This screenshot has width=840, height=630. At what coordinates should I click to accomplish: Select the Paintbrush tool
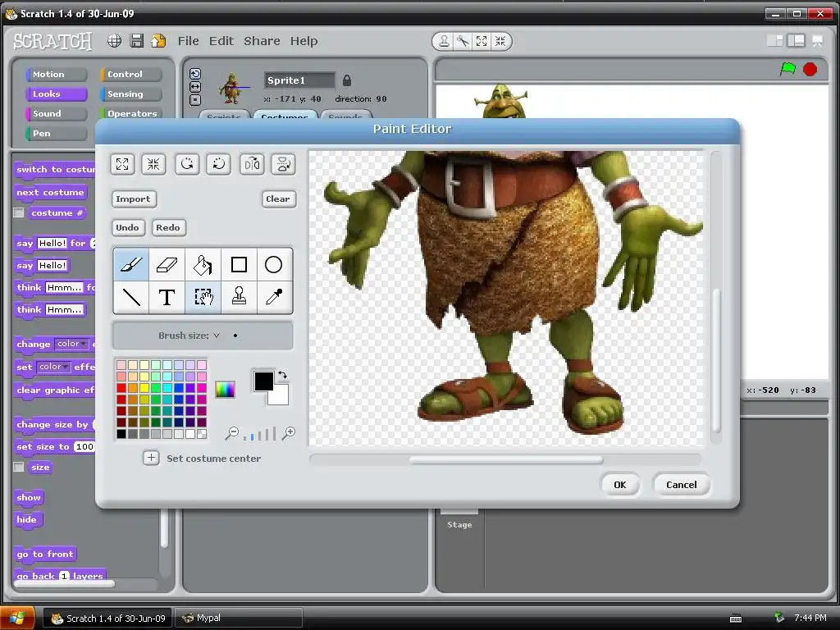pos(131,265)
